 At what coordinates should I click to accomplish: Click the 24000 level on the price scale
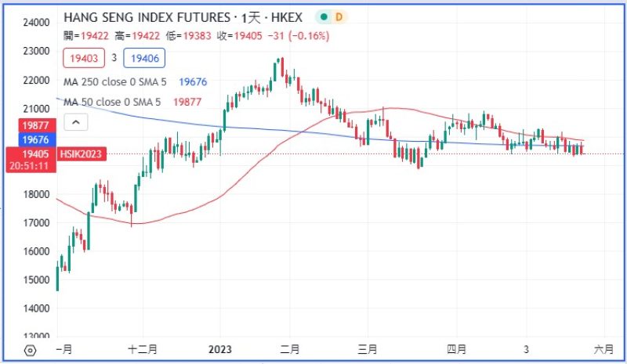(x=36, y=23)
